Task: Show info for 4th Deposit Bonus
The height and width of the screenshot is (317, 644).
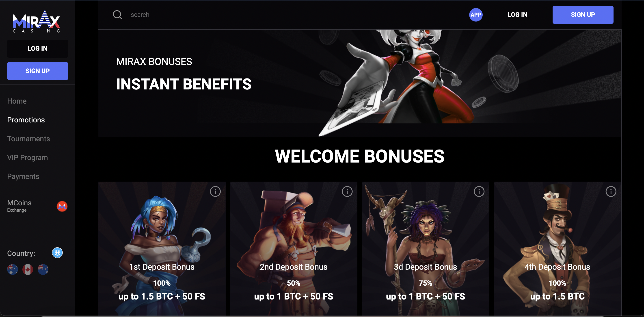Action: 611,191
